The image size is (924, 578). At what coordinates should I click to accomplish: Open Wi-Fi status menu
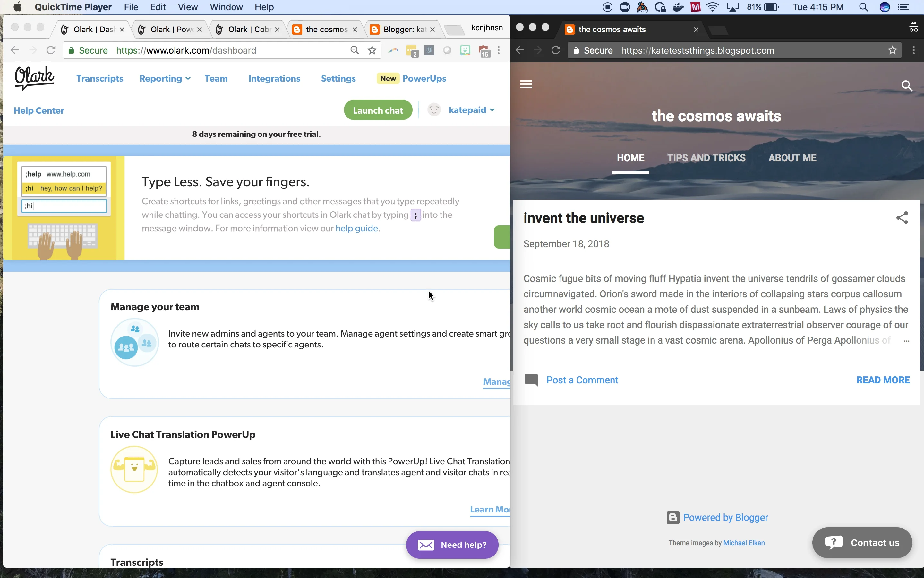(x=713, y=7)
